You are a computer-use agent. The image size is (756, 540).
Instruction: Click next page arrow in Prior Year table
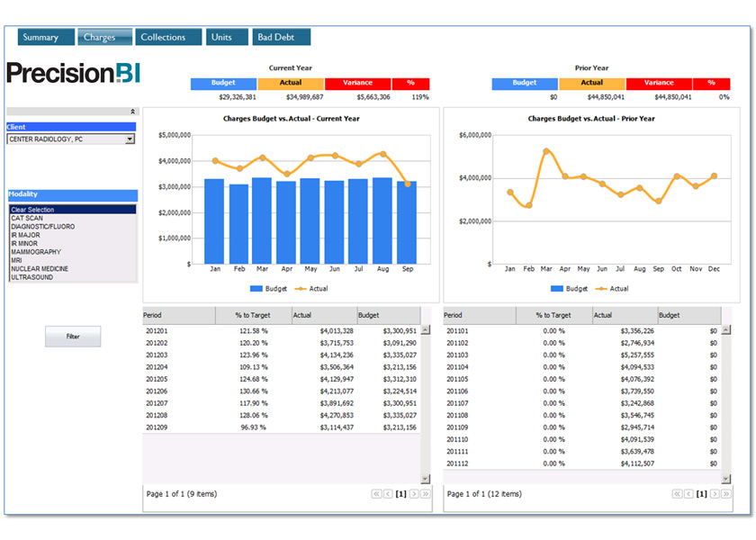(x=715, y=494)
